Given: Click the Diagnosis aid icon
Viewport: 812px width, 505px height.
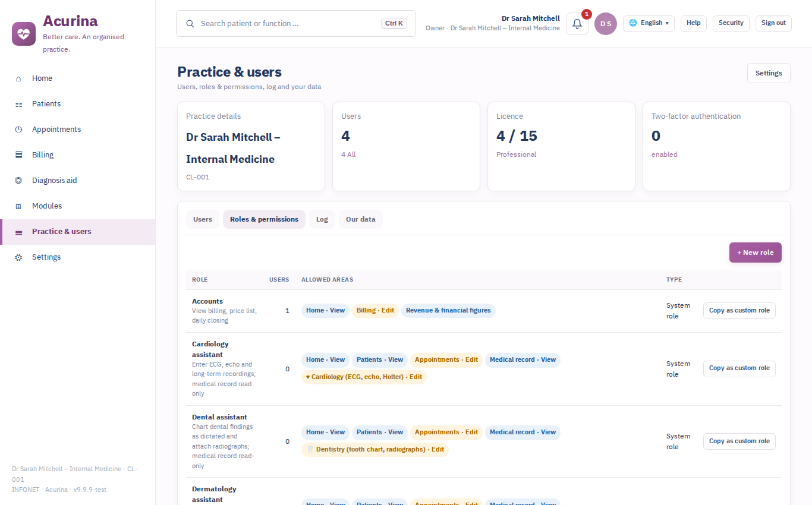Looking at the screenshot, I should (18, 181).
